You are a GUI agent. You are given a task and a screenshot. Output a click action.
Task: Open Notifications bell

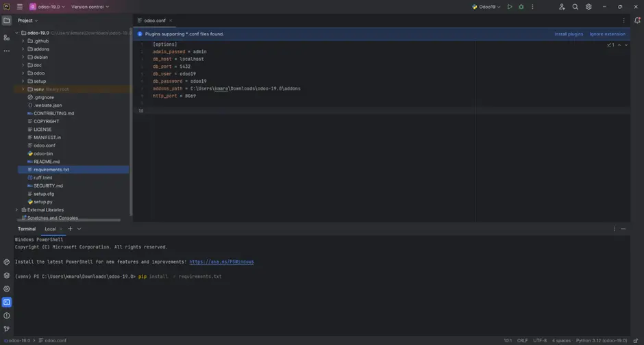pos(637,21)
